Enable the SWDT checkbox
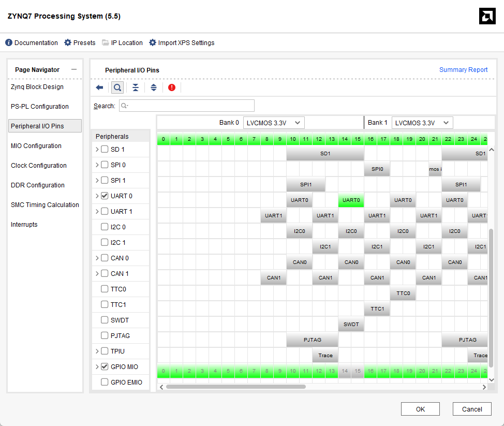Screen dimensions: 504x426 pyautogui.click(x=105, y=320)
